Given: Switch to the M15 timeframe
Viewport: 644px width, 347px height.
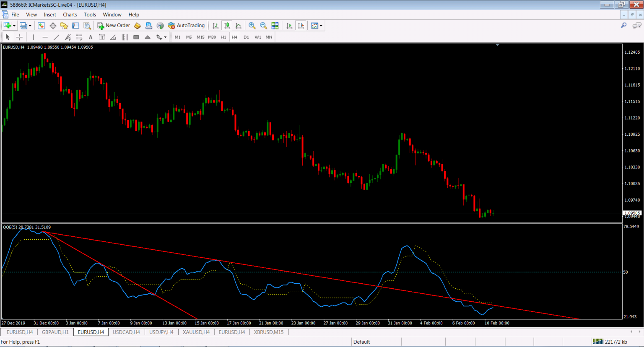Looking at the screenshot, I should tap(200, 37).
